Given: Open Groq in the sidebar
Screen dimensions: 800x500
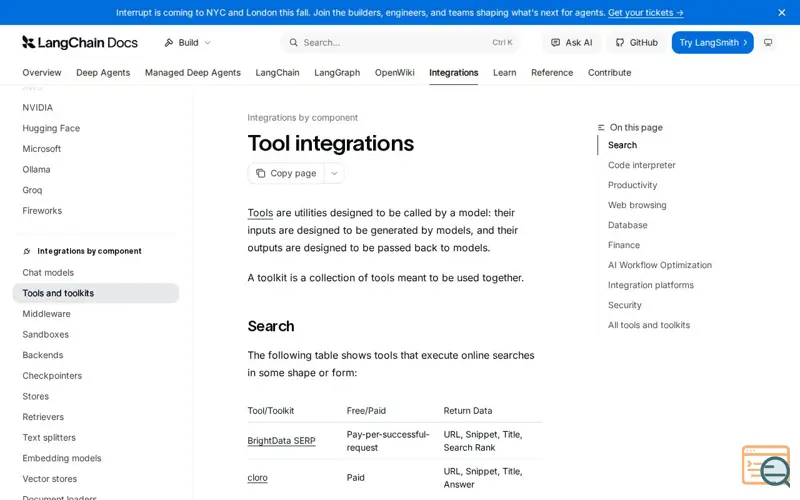Looking at the screenshot, I should click(x=32, y=190).
